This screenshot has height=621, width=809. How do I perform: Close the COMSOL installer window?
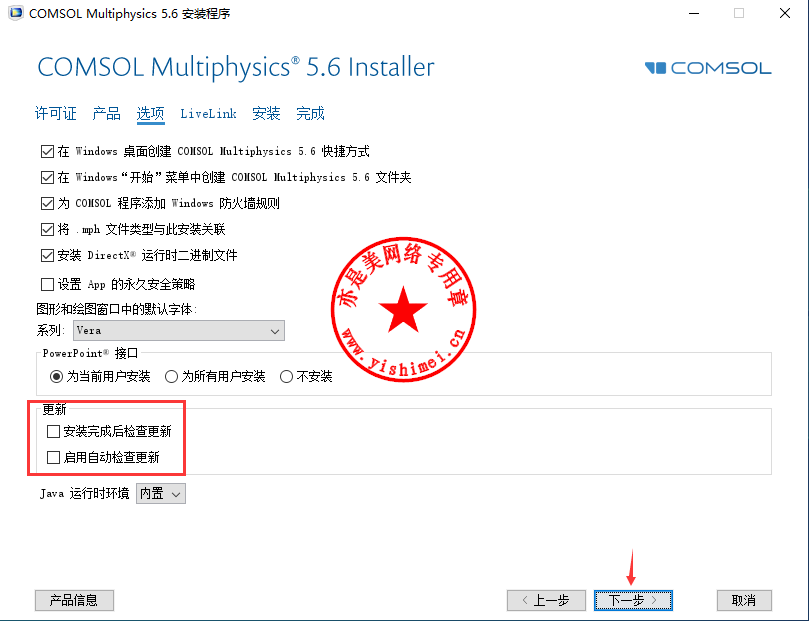pyautogui.click(x=785, y=13)
